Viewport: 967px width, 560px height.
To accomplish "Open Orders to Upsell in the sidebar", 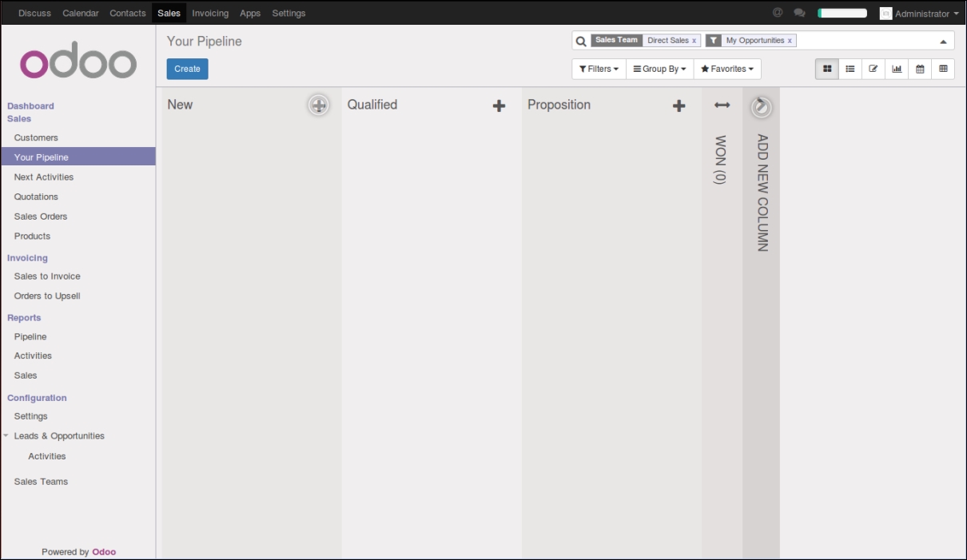I will coord(47,296).
